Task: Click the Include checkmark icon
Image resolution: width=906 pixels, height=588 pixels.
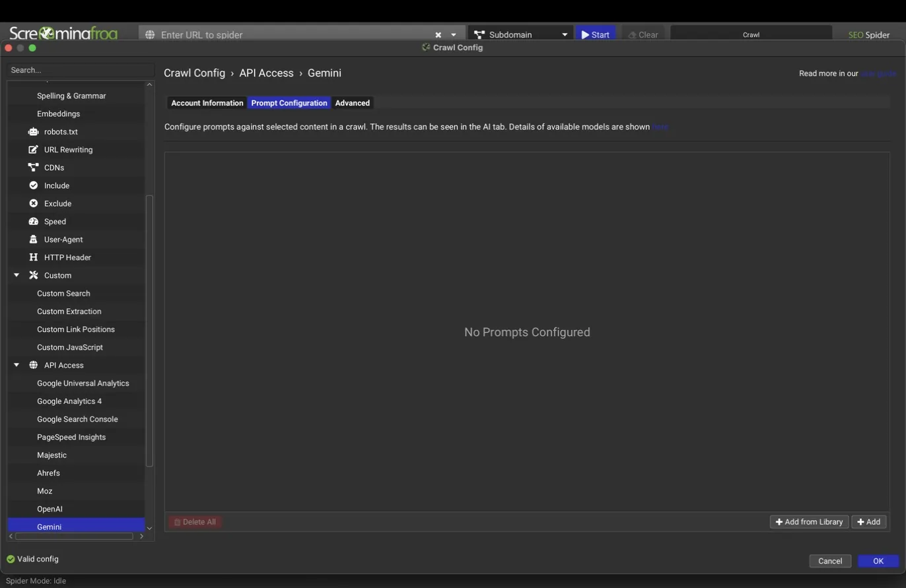Action: pos(33,185)
